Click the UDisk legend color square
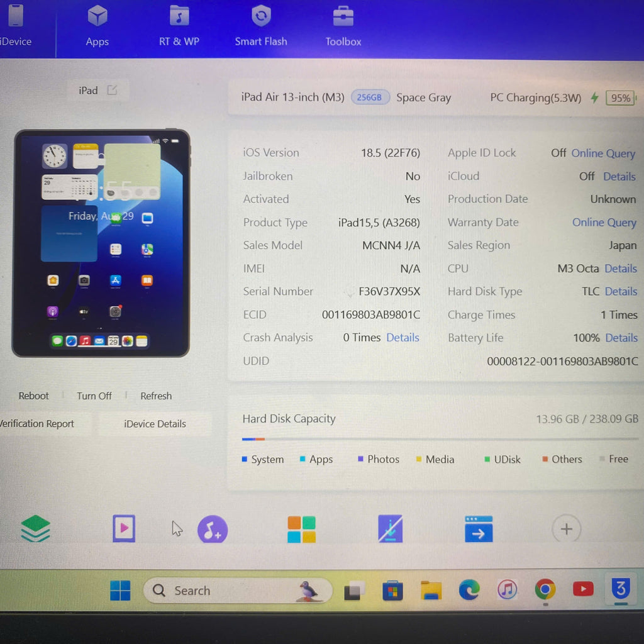 [x=487, y=459]
